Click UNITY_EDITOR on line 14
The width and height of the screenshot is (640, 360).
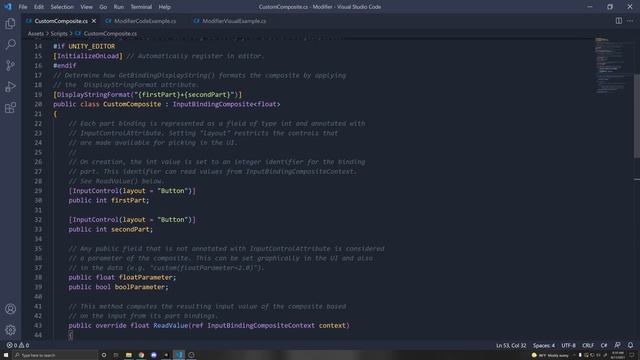click(91, 47)
